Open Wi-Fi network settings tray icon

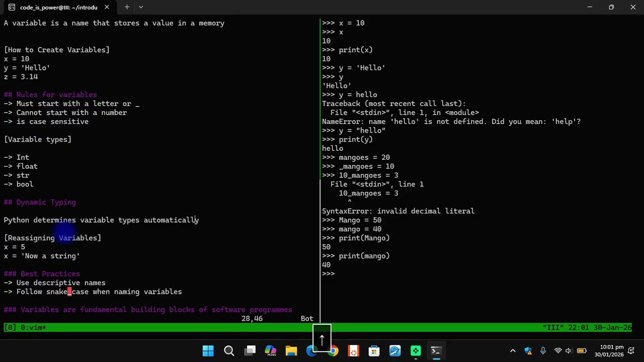coord(557,351)
